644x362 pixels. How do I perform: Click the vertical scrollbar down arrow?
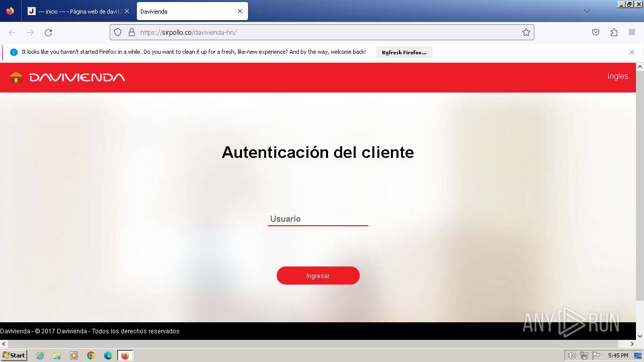click(640, 336)
